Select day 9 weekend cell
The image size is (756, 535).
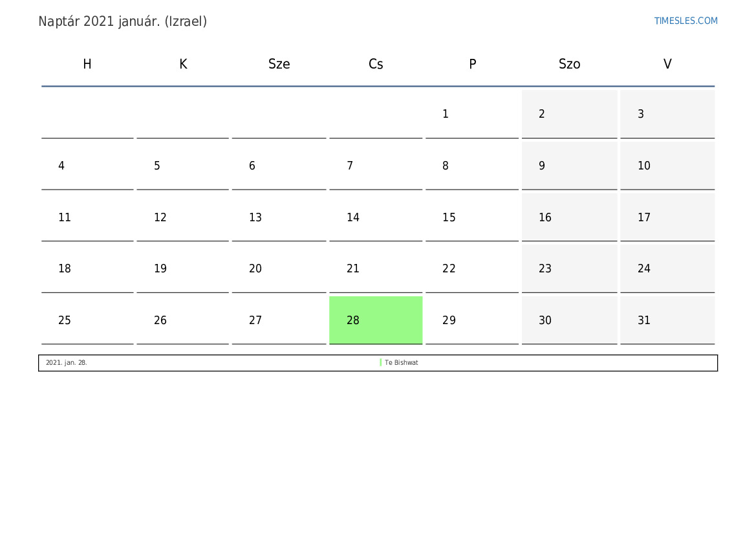click(x=569, y=166)
